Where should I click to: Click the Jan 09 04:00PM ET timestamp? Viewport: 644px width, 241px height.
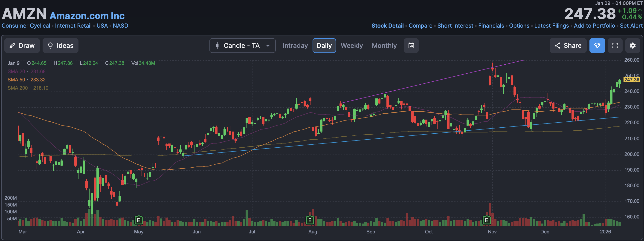point(619,3)
